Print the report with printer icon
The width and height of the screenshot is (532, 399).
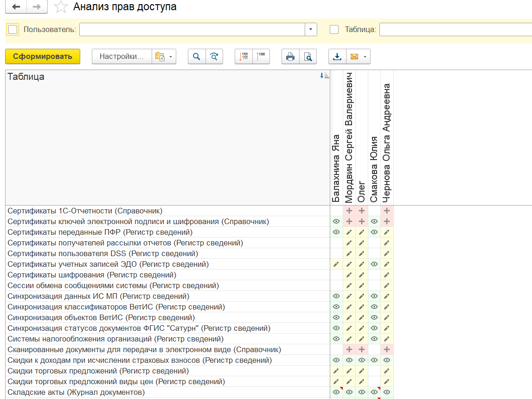click(x=290, y=57)
